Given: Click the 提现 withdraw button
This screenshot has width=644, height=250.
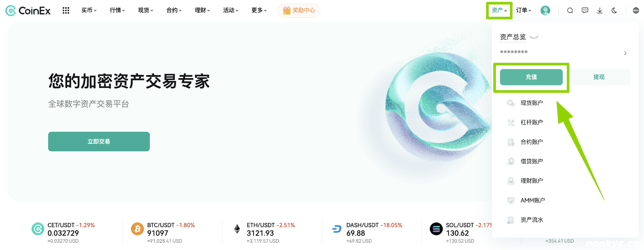Looking at the screenshot, I should point(599,77).
